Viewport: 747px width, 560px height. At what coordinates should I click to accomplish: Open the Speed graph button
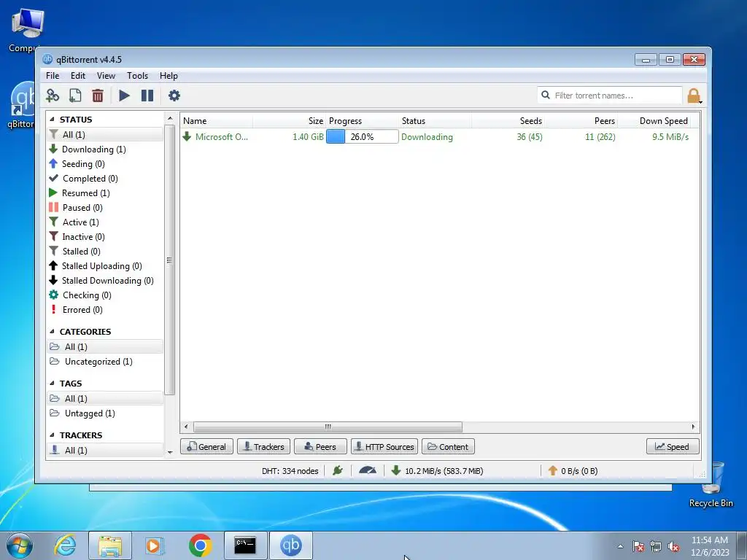(673, 447)
